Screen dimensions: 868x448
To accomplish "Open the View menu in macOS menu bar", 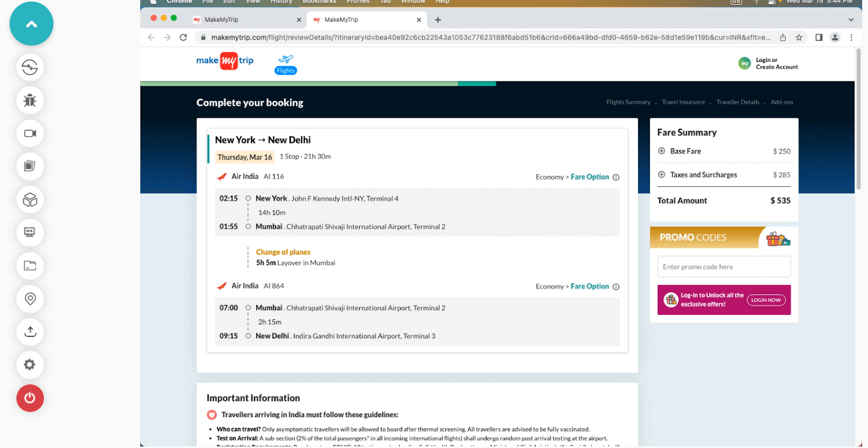I will point(253,2).
